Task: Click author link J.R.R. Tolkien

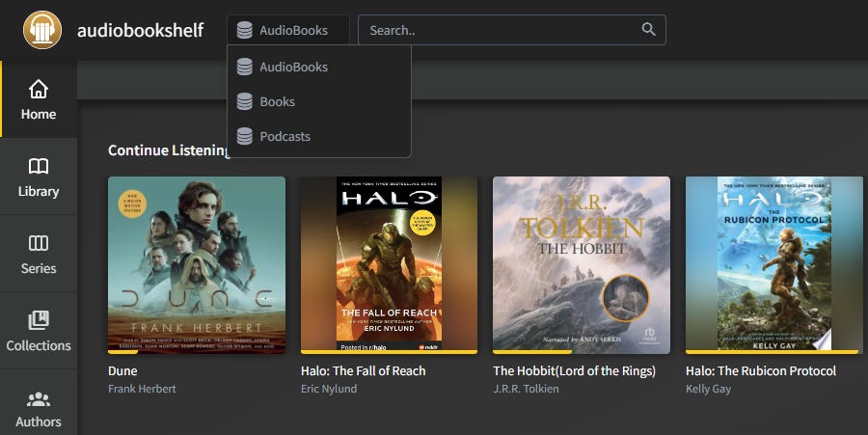Action: (x=526, y=389)
